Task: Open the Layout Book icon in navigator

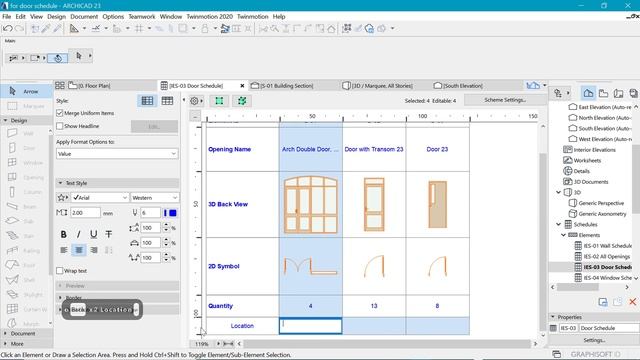Action: coord(618,93)
